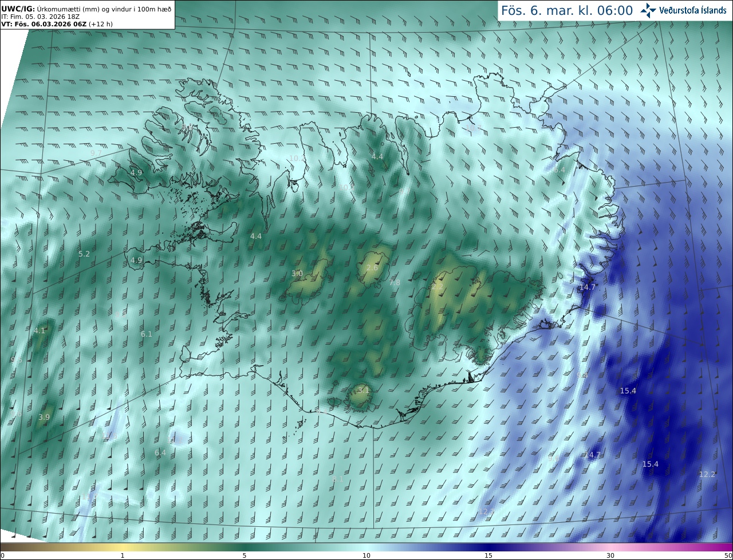Screen dimensions: 733x560
Task: Click the map value '9.7'
Action: pos(96,153)
